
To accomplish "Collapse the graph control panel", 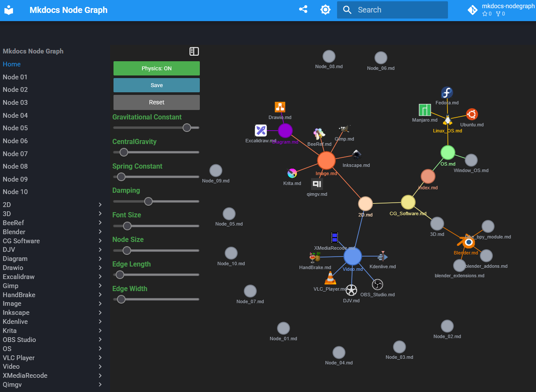I will 194,51.
